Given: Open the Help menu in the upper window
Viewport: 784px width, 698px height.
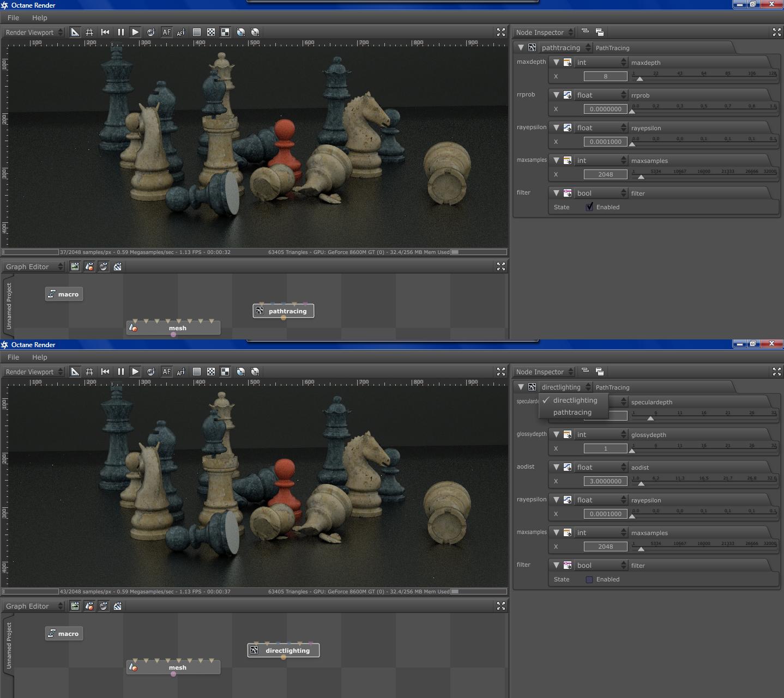Looking at the screenshot, I should click(40, 18).
